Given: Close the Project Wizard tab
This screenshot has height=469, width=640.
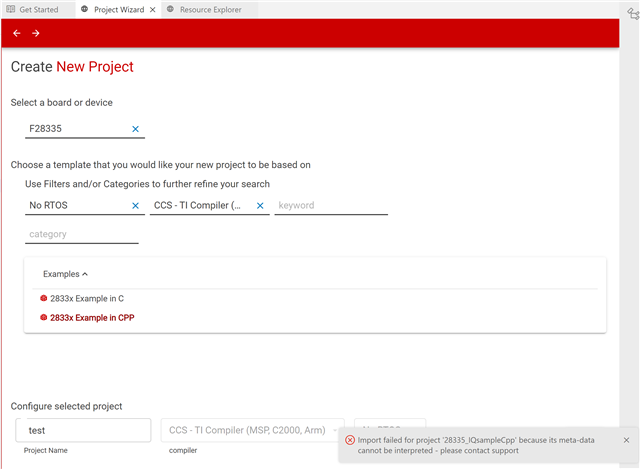Looking at the screenshot, I should click(x=153, y=9).
